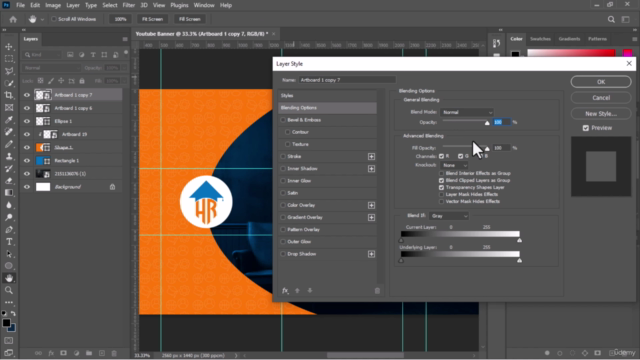Screen dimensions: 640x360
Task: Click the Opacity slider handle in General Blending
Action: click(x=487, y=123)
